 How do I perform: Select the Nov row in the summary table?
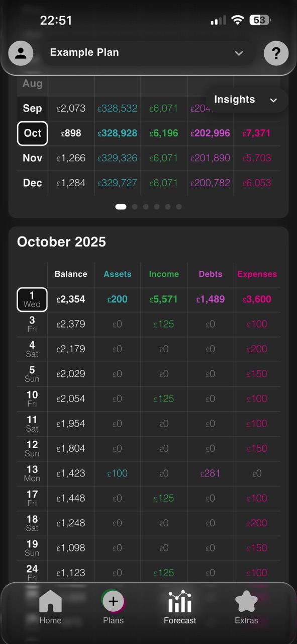point(32,158)
